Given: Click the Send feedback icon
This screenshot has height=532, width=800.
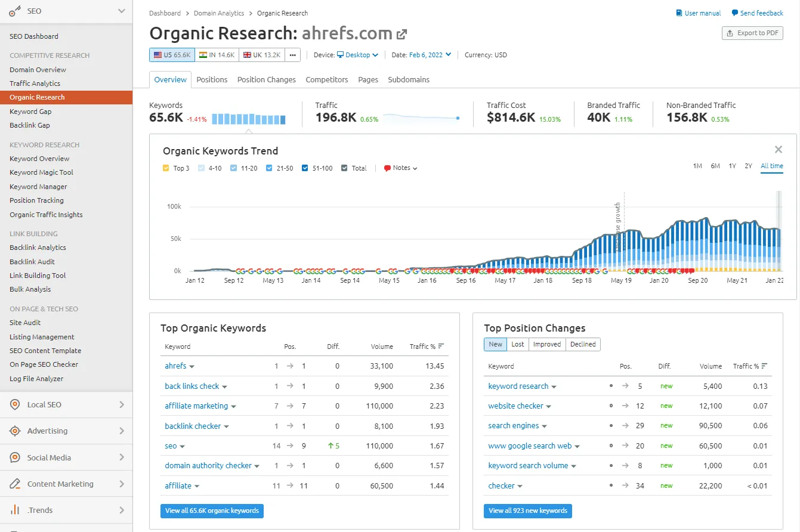Looking at the screenshot, I should click(734, 13).
